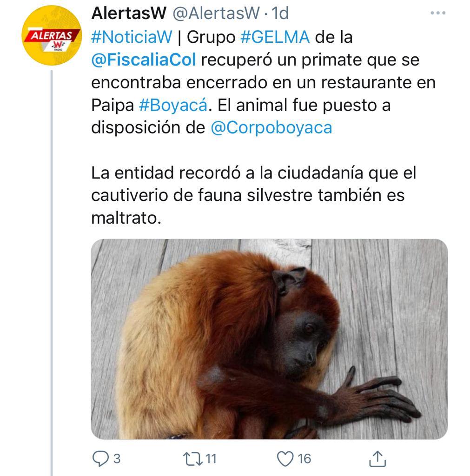This screenshot has width=470, height=476.
Task: Open the #GELMA hashtag
Action: pyautogui.click(x=275, y=37)
